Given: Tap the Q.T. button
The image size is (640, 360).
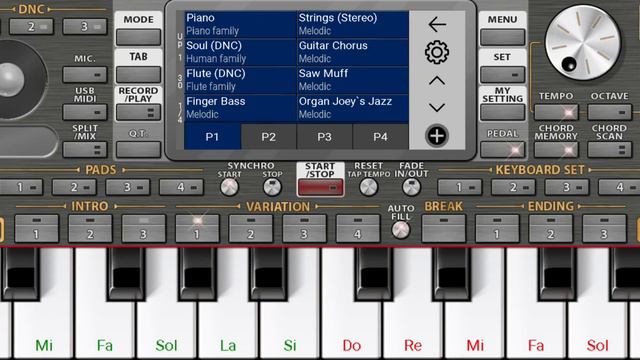Looking at the screenshot, I should [x=138, y=149].
